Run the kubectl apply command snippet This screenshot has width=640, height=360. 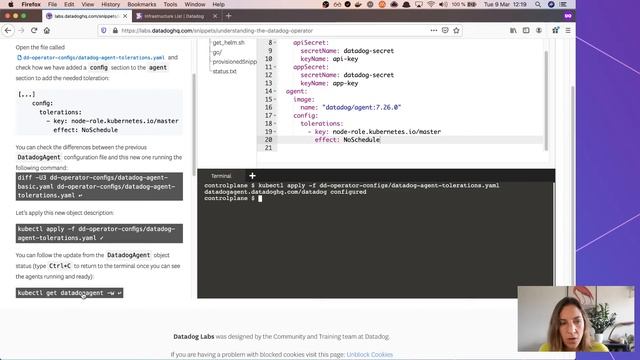[99, 233]
